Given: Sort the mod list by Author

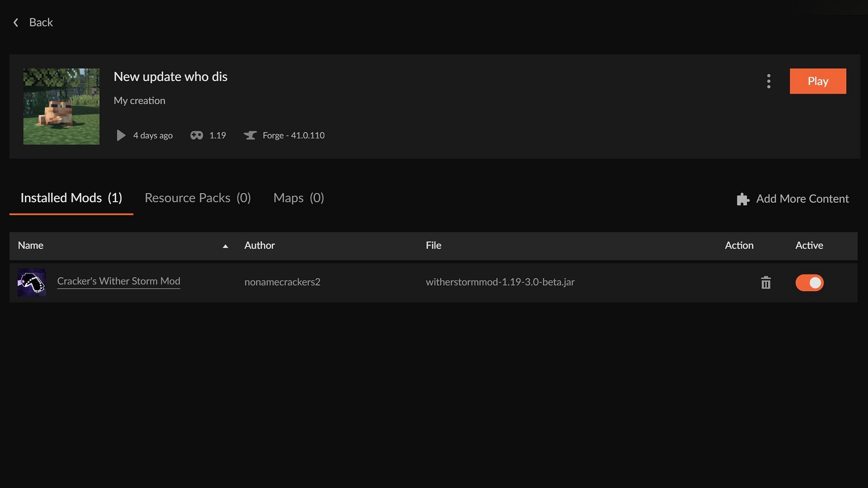Looking at the screenshot, I should [x=259, y=246].
